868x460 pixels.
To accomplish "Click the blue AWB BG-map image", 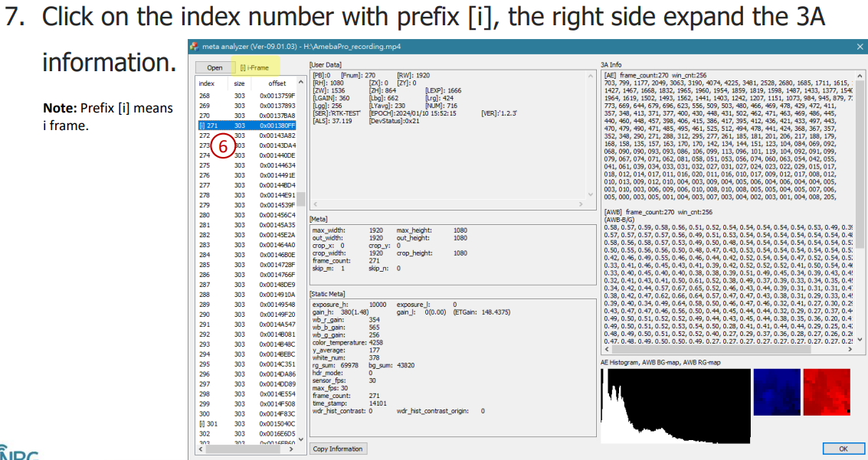I will coord(777,391).
